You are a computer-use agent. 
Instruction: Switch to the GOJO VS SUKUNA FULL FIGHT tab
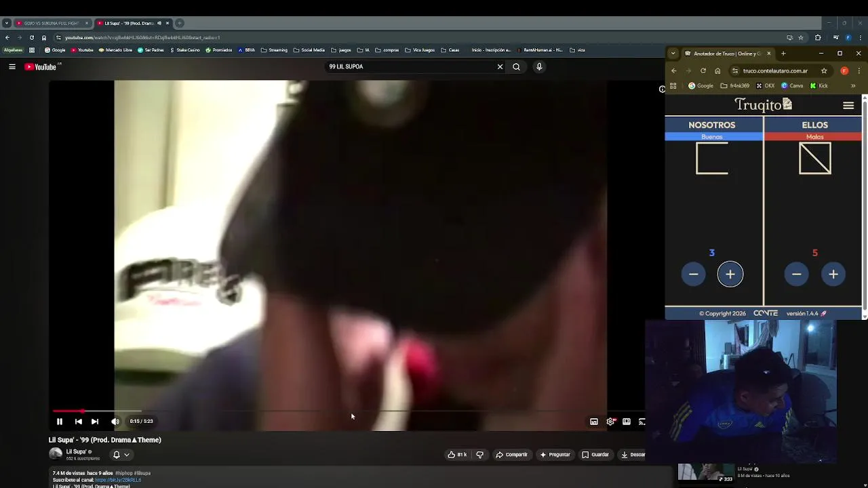click(x=53, y=23)
